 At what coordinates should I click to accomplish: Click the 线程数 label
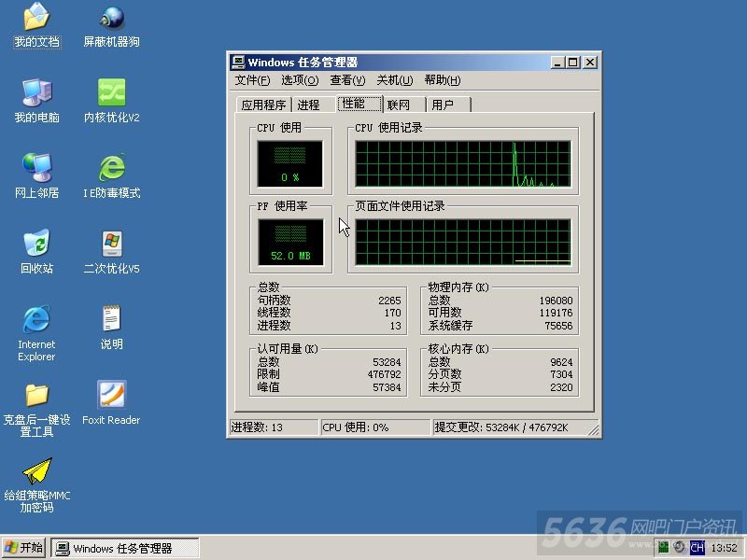coord(274,313)
